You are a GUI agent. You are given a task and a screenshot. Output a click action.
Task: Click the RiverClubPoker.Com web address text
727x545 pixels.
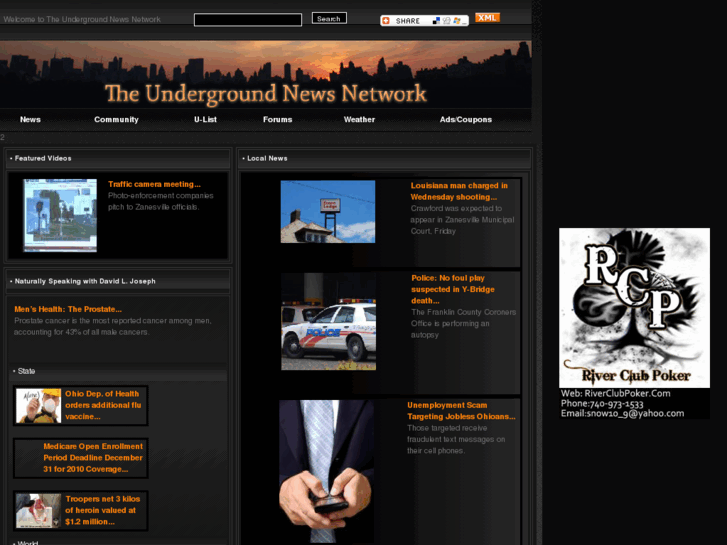click(x=627, y=393)
